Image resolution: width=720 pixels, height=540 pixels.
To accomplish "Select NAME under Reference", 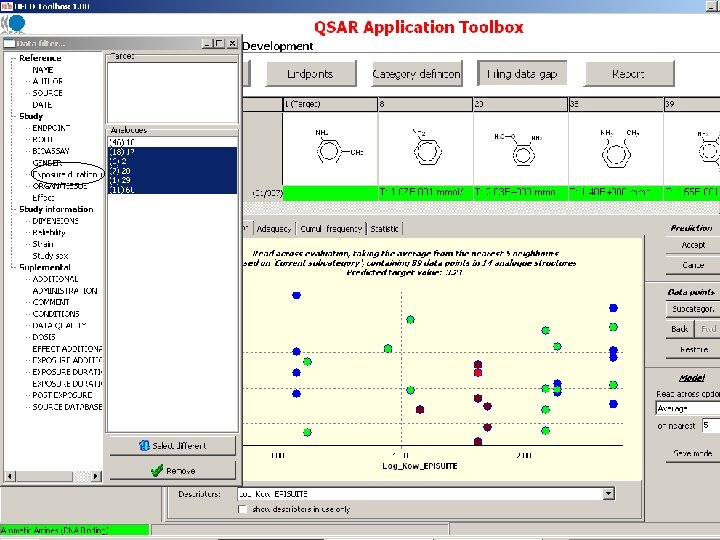I will coord(42,70).
